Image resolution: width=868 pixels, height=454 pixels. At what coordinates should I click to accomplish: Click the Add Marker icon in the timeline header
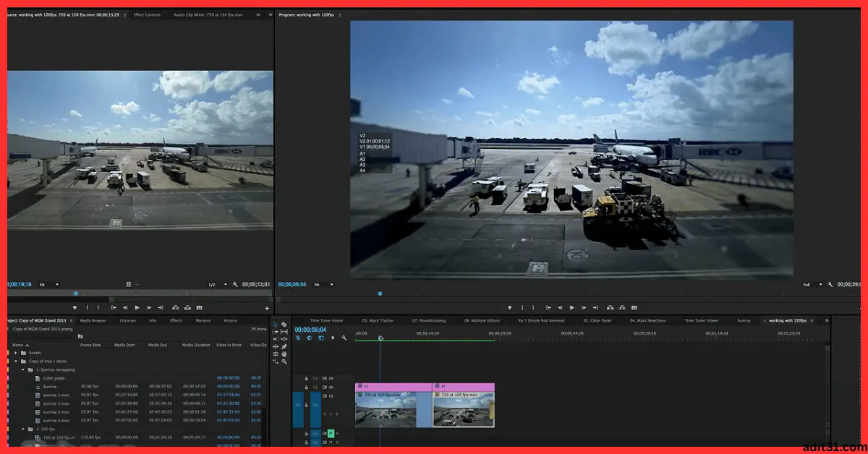tap(333, 338)
